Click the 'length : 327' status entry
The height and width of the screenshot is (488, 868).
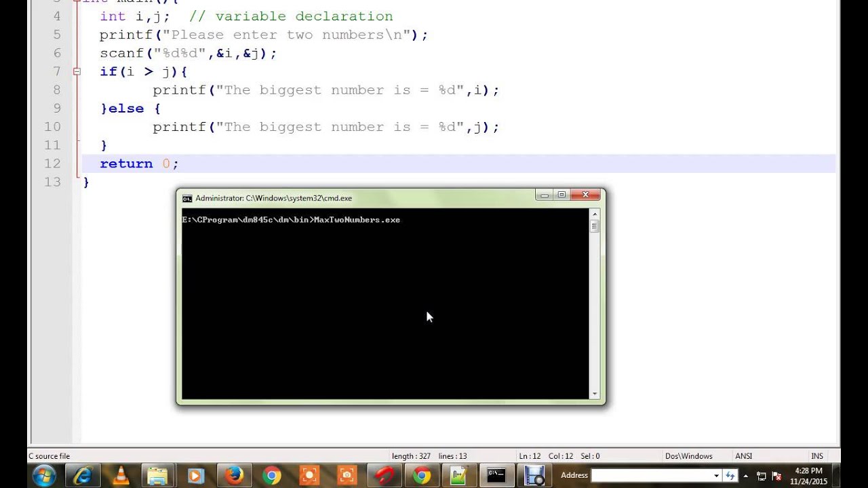[x=411, y=456]
